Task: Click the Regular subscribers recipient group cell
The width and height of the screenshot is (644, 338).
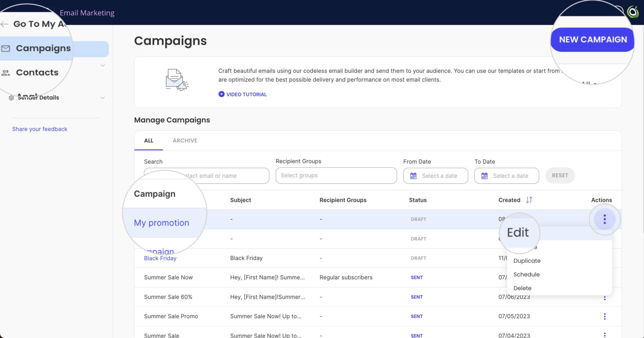Action: pyautogui.click(x=346, y=277)
